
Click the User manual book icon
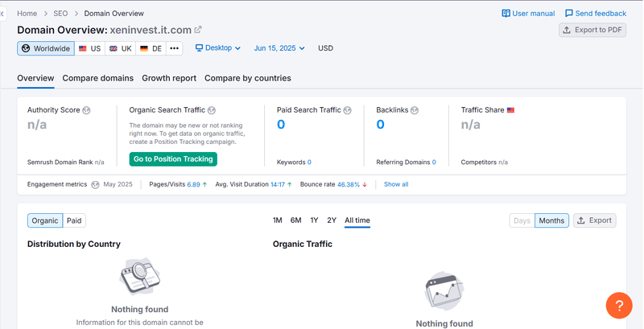506,14
